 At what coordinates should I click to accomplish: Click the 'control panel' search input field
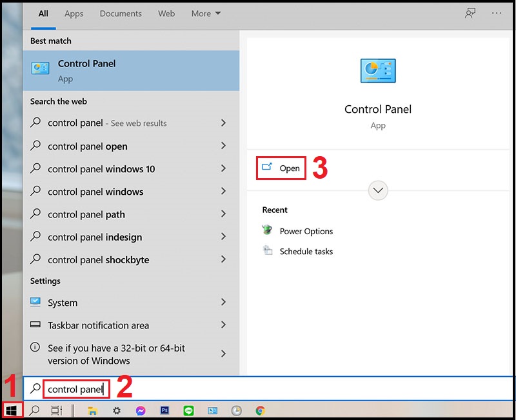point(269,389)
